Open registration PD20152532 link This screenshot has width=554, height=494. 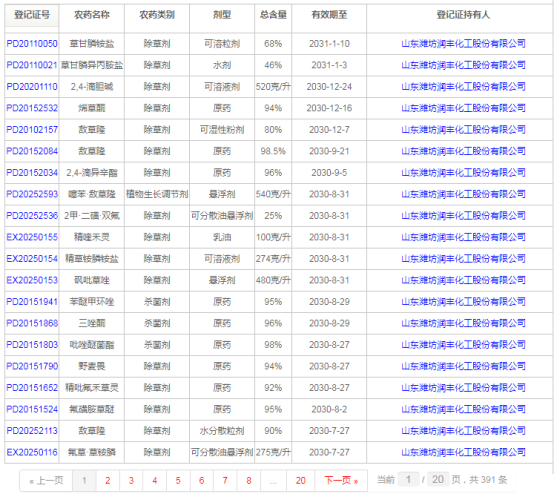(32, 108)
